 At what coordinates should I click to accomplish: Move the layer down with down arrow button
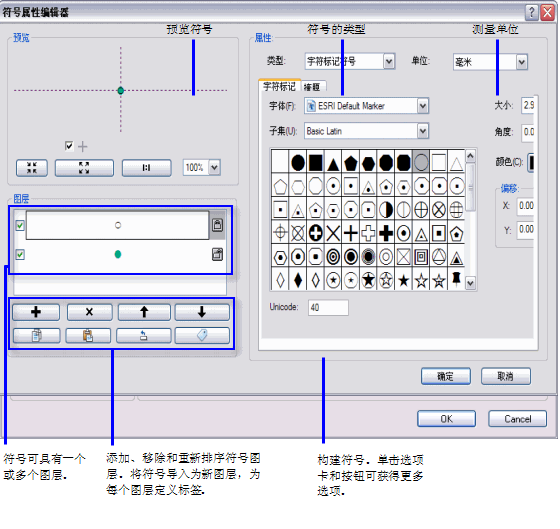coord(202,312)
